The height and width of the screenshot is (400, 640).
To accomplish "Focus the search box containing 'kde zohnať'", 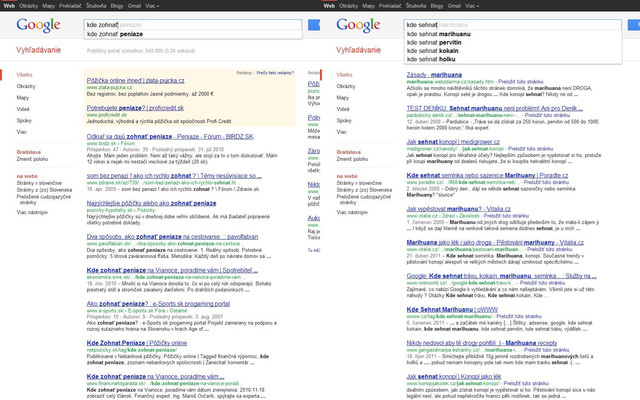I will pos(193,25).
